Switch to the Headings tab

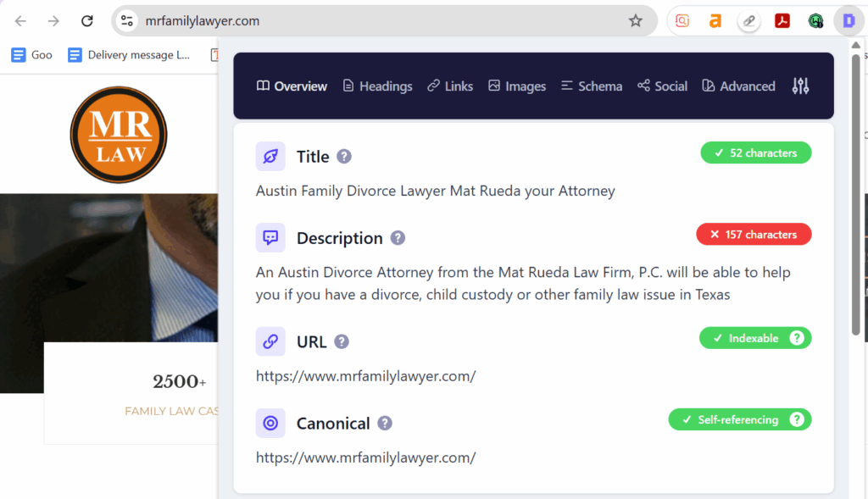coord(377,86)
